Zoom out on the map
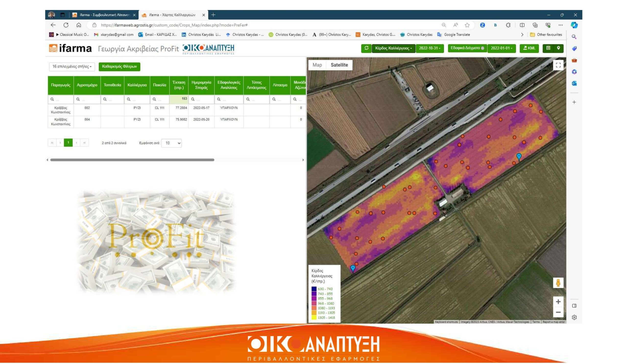The height and width of the screenshot is (364, 627). coord(558,313)
